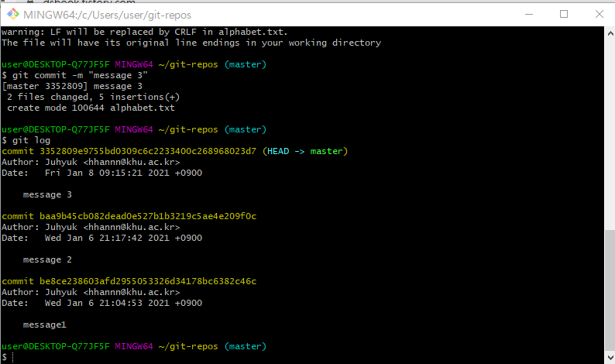Maximize the MINGW64 terminal window
Screen dimensions: 615x364
[564, 14]
